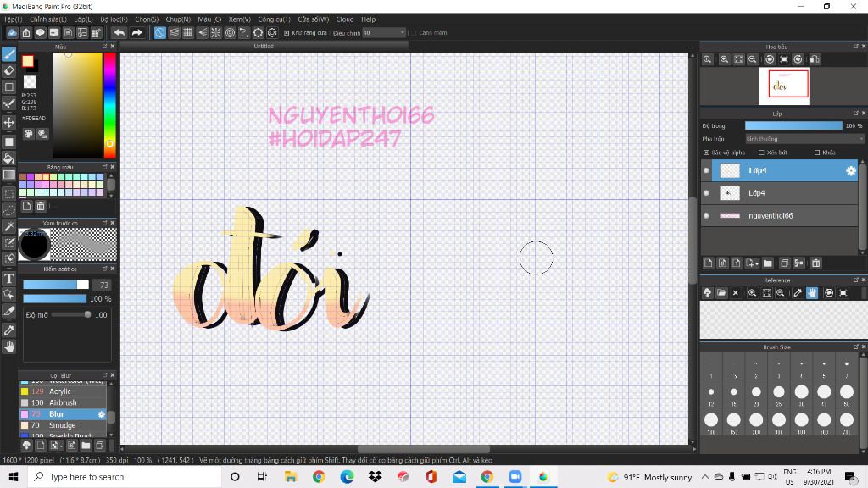Click the Navigator canvas thumbnail

click(784, 86)
